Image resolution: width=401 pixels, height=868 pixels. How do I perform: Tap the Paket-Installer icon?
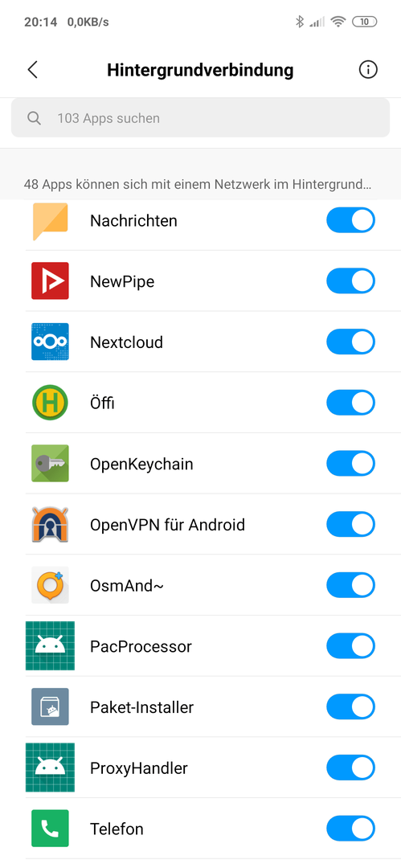[50, 707]
